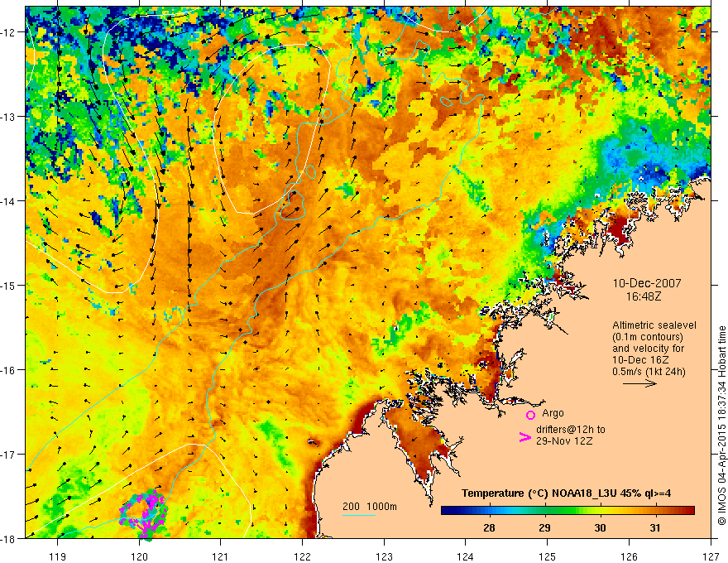Click latitude axis label -14

coord(9,201)
